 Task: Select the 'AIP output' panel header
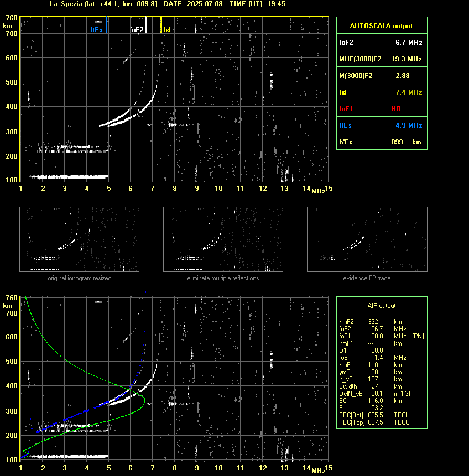click(382, 305)
